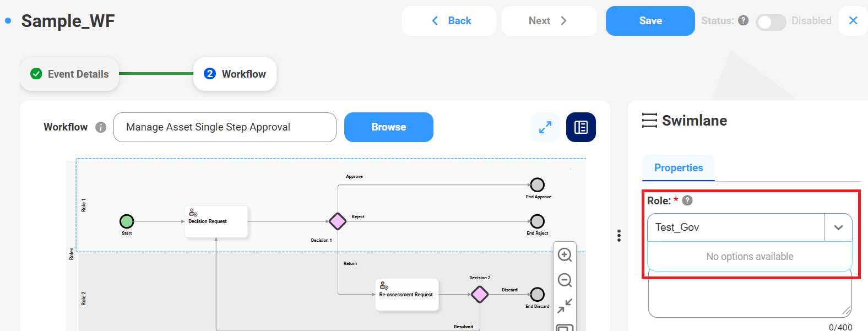Save the Sample_WF workflow
The image size is (868, 331).
650,21
